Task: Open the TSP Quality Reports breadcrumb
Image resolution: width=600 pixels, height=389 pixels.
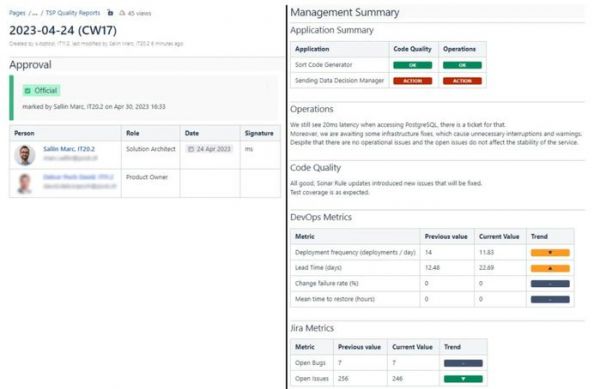Action: point(73,13)
